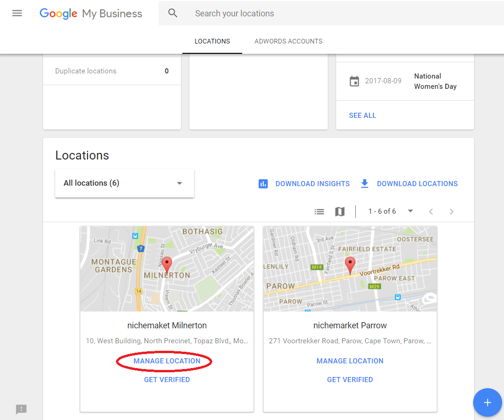Click the nichemarket Parrow title

tap(350, 326)
